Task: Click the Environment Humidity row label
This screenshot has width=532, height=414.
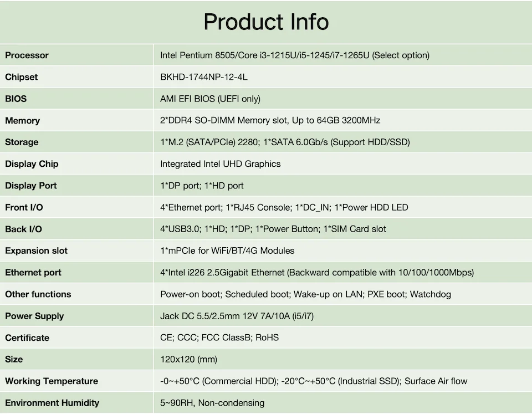Action: click(52, 403)
